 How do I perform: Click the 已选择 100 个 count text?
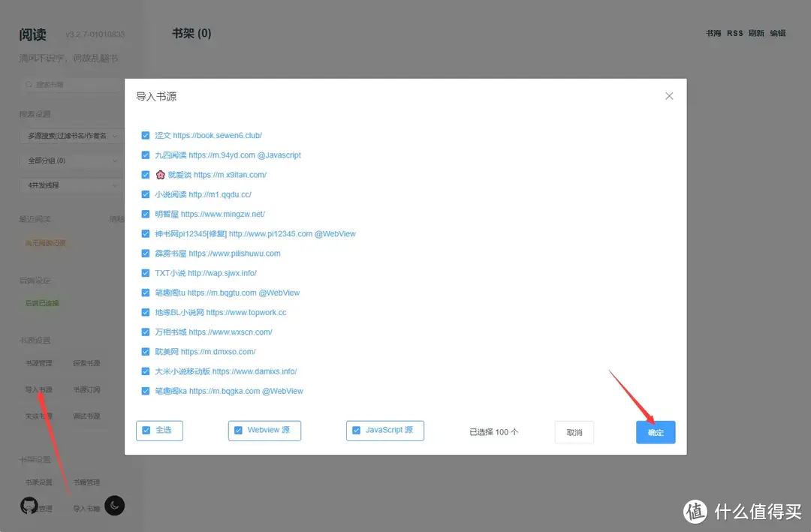click(x=493, y=432)
